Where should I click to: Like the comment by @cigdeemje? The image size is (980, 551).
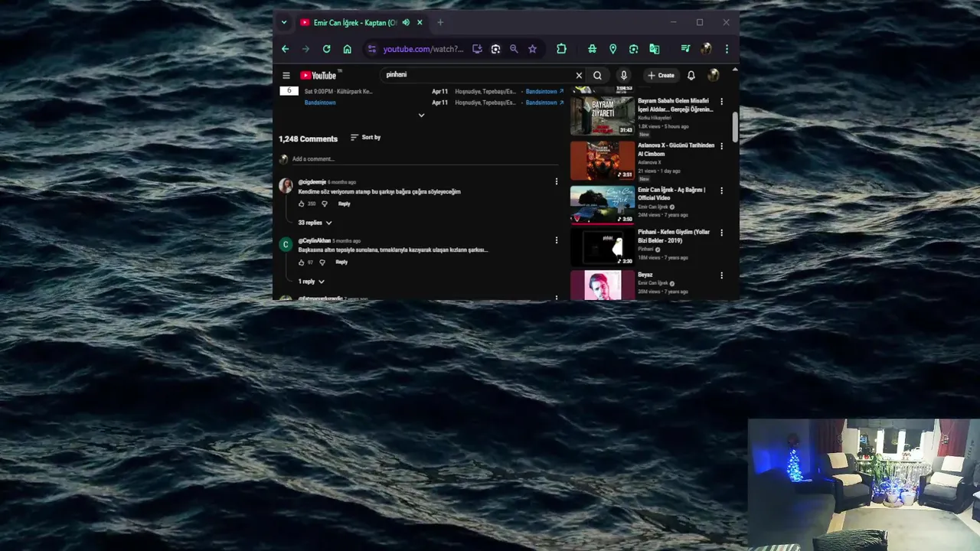(302, 204)
